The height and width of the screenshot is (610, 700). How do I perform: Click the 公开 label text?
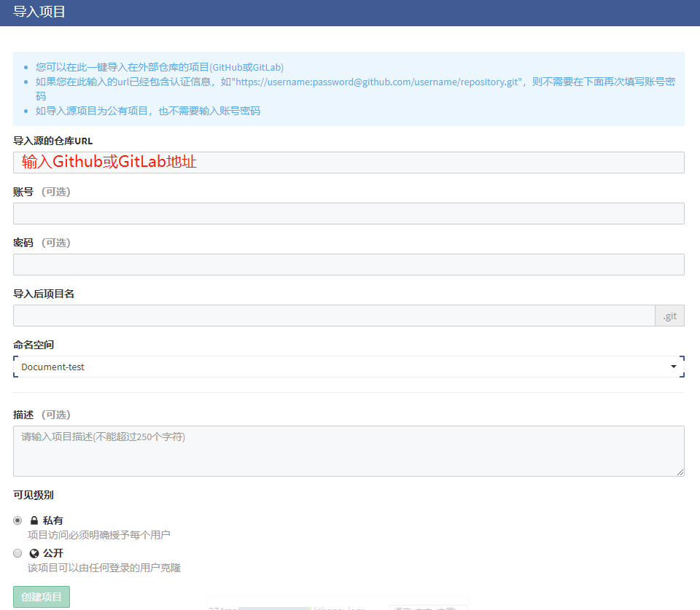(53, 553)
